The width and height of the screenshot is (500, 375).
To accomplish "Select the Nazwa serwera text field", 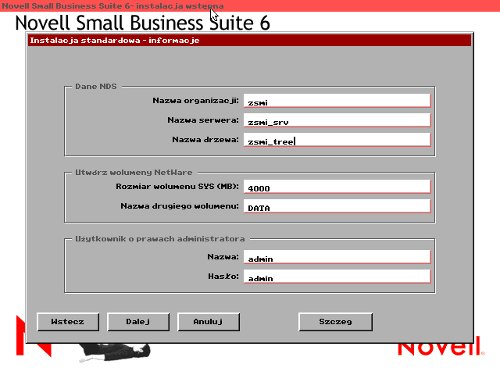I will click(337, 120).
